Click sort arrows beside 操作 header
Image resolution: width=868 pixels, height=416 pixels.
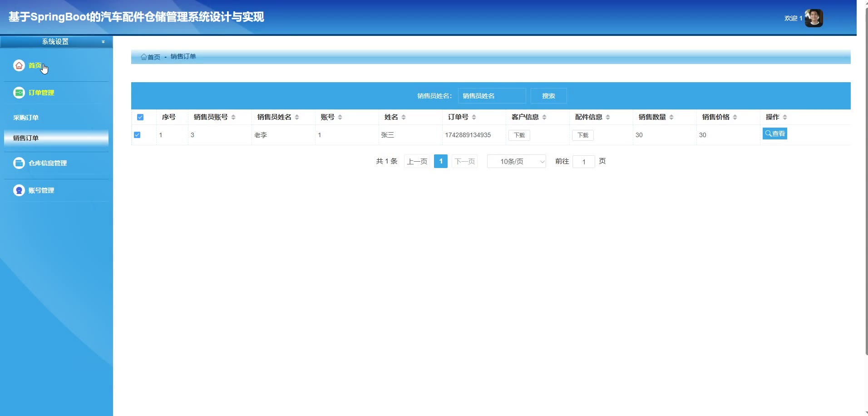(x=785, y=117)
